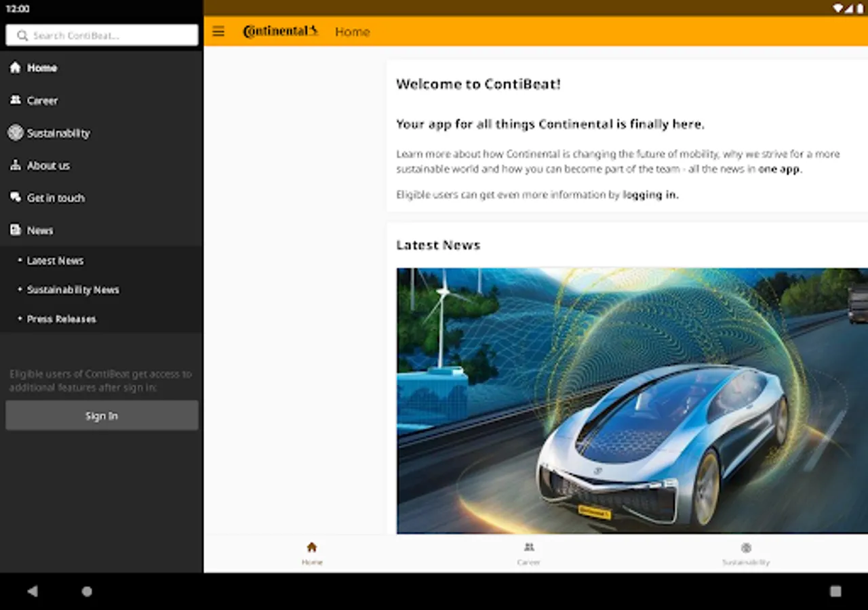Open the hamburger navigation menu
868x610 pixels.
pos(218,31)
